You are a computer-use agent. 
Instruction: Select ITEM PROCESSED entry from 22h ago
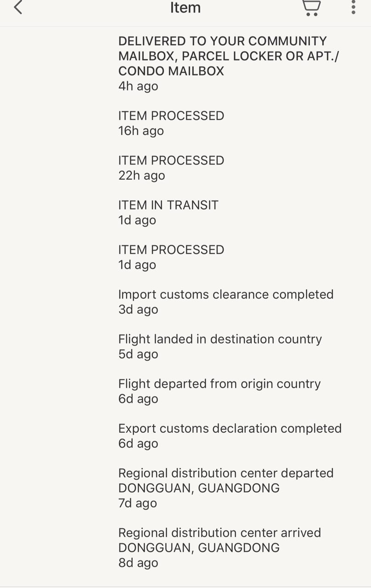171,160
